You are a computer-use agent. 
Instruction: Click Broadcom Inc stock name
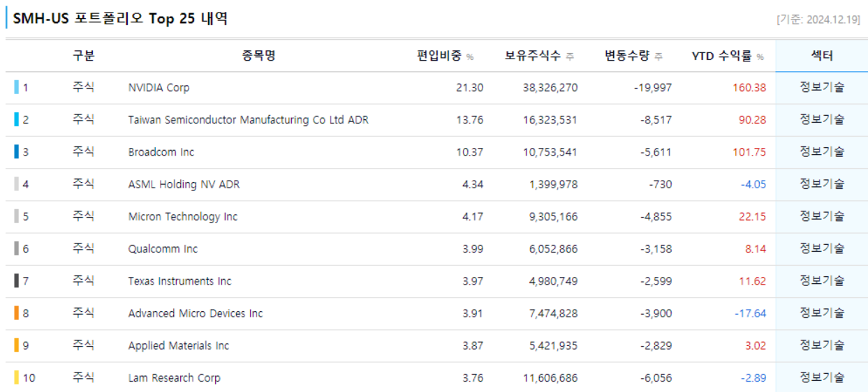click(x=161, y=152)
